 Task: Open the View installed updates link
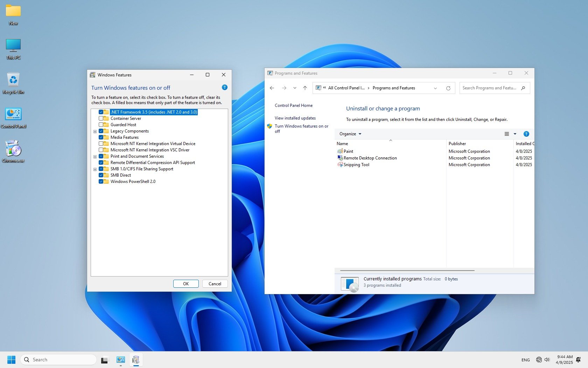[295, 118]
